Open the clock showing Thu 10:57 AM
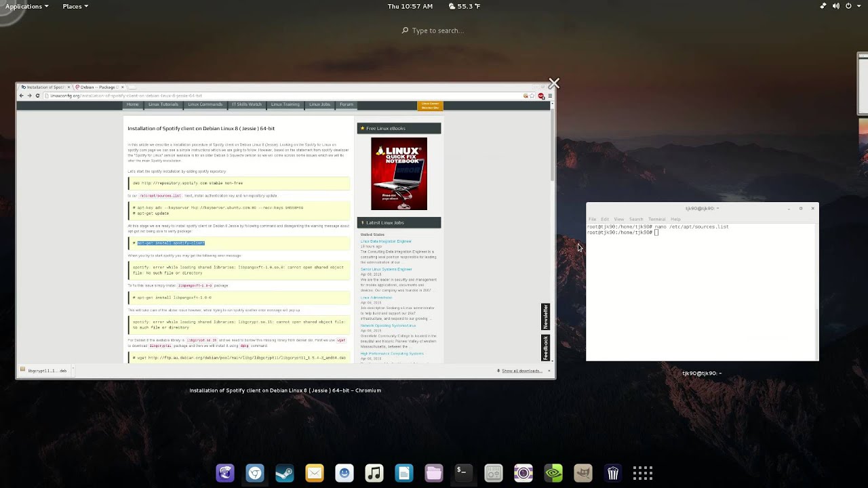This screenshot has height=488, width=868. [x=410, y=6]
